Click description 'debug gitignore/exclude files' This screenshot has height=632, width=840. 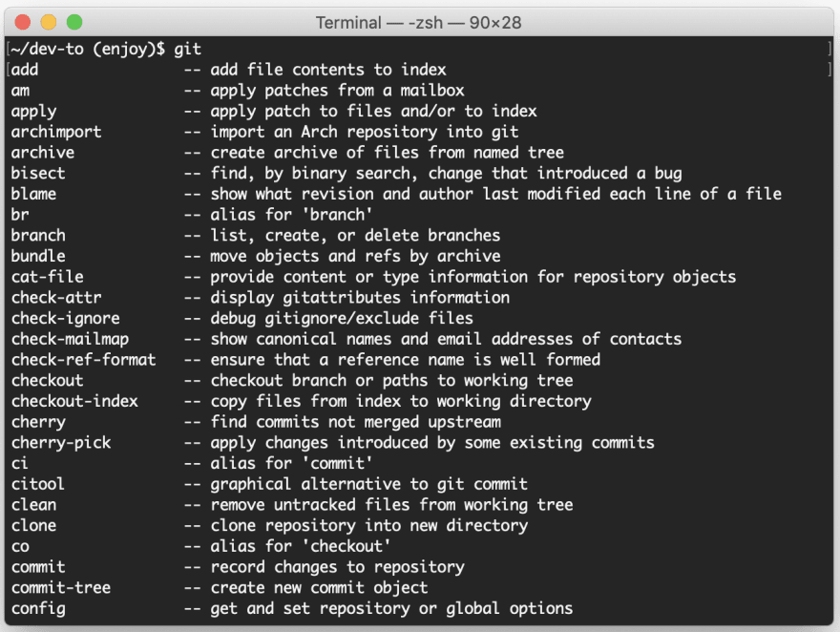[x=342, y=319]
